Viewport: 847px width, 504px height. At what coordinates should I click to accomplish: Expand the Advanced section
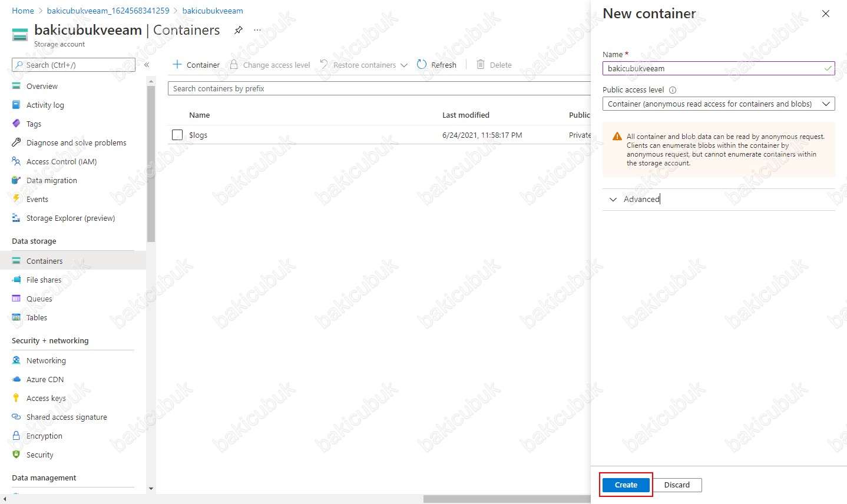click(x=719, y=199)
